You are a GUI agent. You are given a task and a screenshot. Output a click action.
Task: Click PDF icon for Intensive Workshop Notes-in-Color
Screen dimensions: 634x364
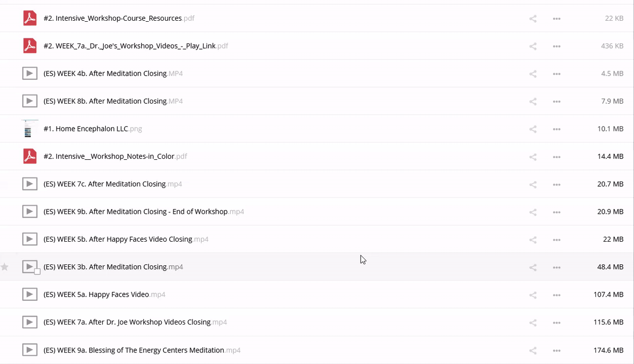(x=30, y=157)
